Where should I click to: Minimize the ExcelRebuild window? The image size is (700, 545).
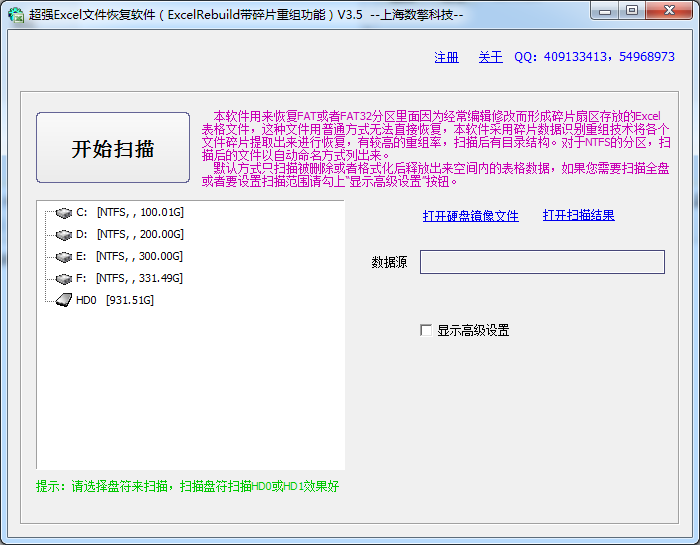(605, 11)
